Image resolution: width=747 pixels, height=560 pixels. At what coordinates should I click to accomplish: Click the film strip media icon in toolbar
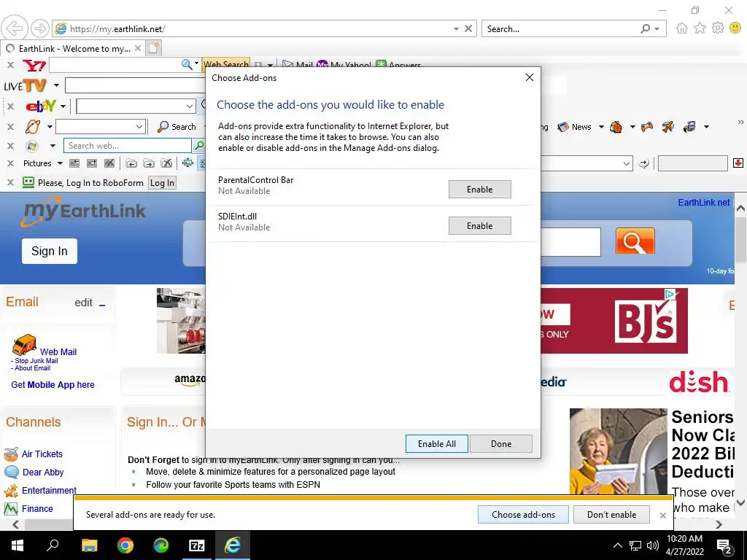689,127
